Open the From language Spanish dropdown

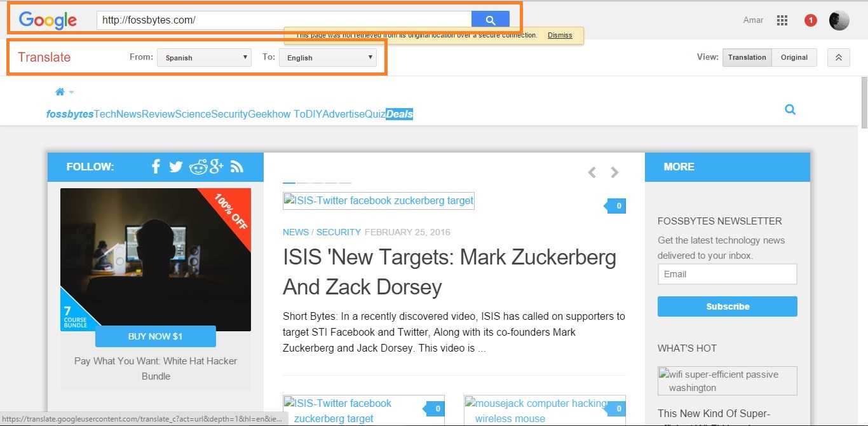coord(204,57)
